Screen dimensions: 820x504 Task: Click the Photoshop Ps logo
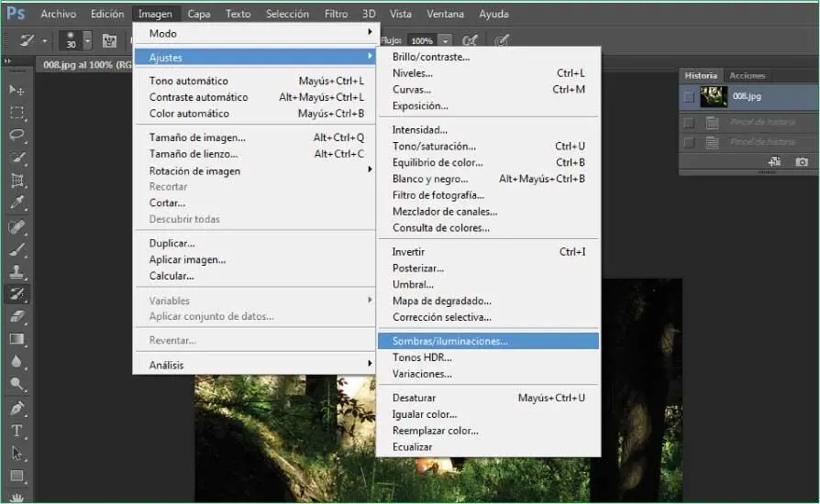coord(16,13)
